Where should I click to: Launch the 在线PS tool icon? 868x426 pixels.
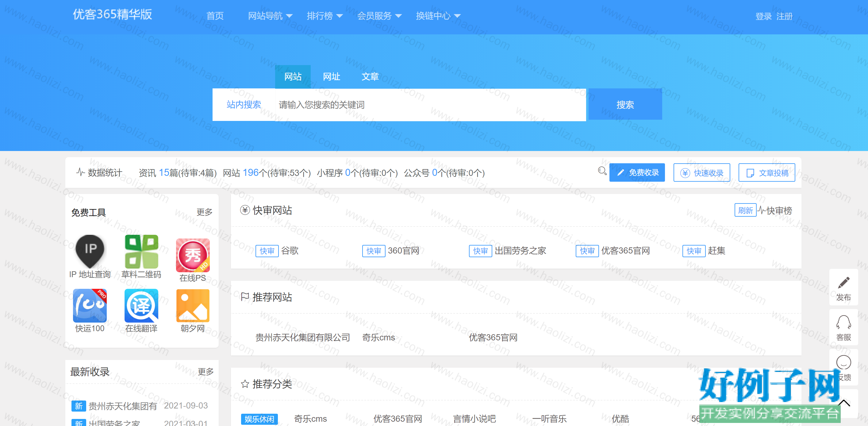[193, 255]
